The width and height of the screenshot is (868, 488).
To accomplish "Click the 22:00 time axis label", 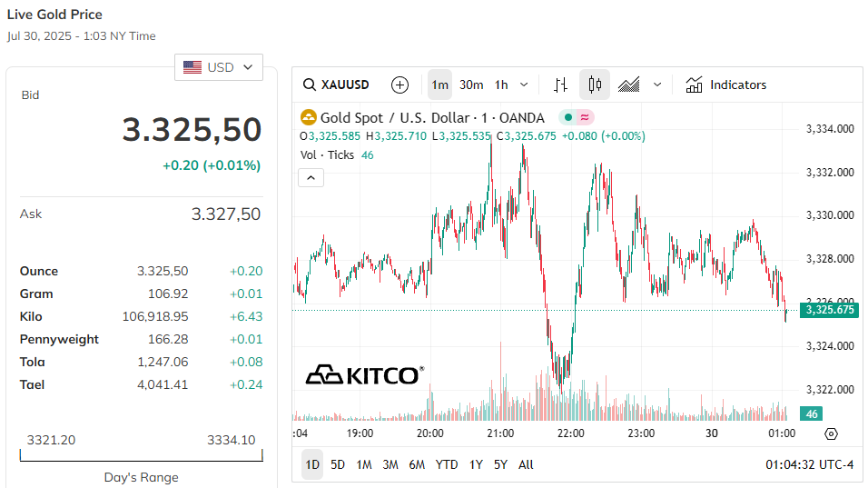I will click(x=571, y=433).
